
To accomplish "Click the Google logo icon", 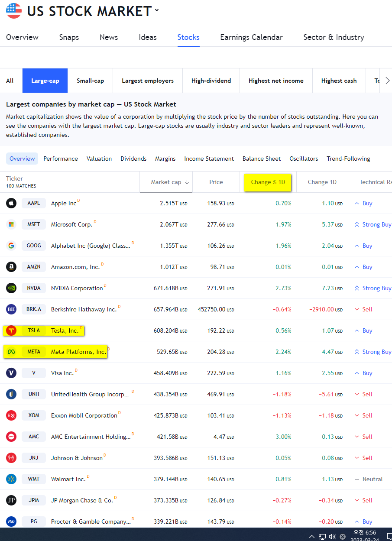I will pyautogui.click(x=11, y=246).
